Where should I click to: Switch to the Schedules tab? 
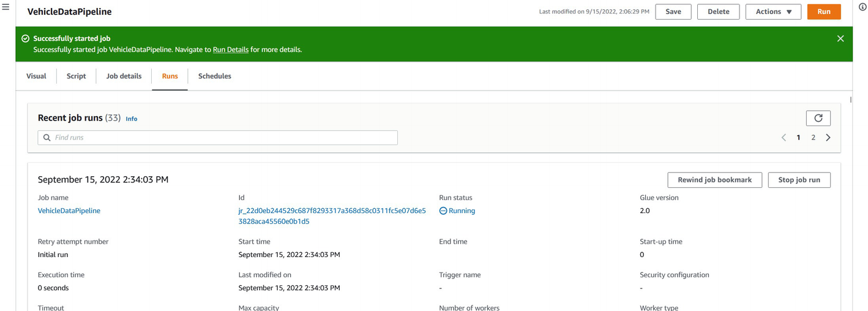214,76
